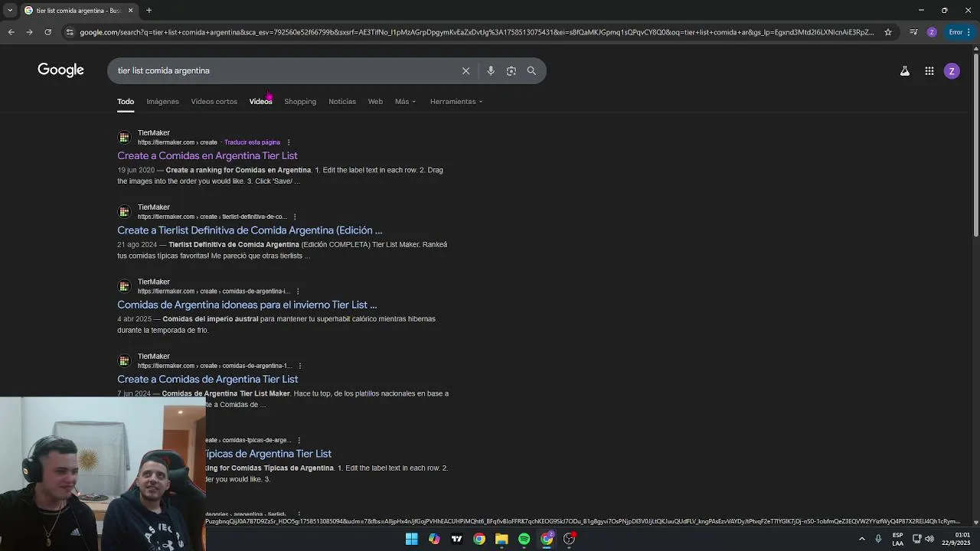Click the '19 jun 2020' result snippet
This screenshot has width=980, height=551.
click(280, 175)
